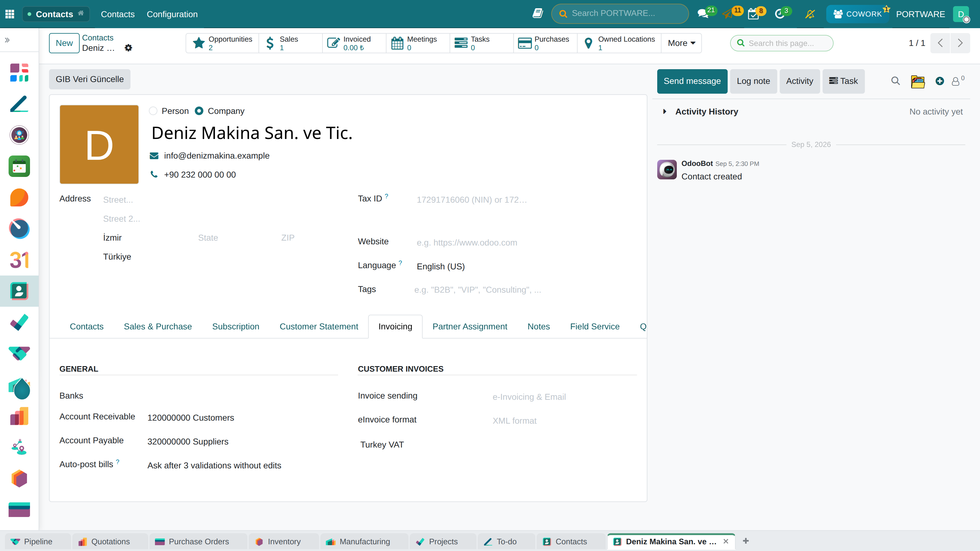Click the add follower plus icon

pyautogui.click(x=940, y=81)
